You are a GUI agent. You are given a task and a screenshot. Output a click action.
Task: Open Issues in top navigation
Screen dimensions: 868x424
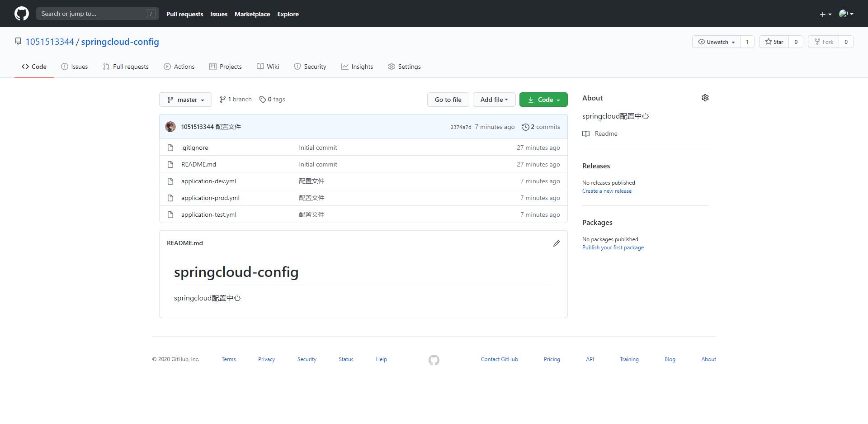point(219,14)
